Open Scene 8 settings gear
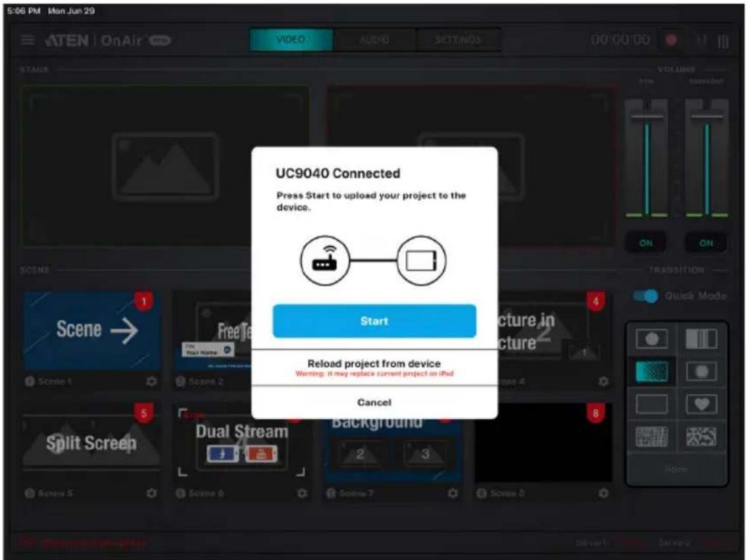 click(x=603, y=494)
